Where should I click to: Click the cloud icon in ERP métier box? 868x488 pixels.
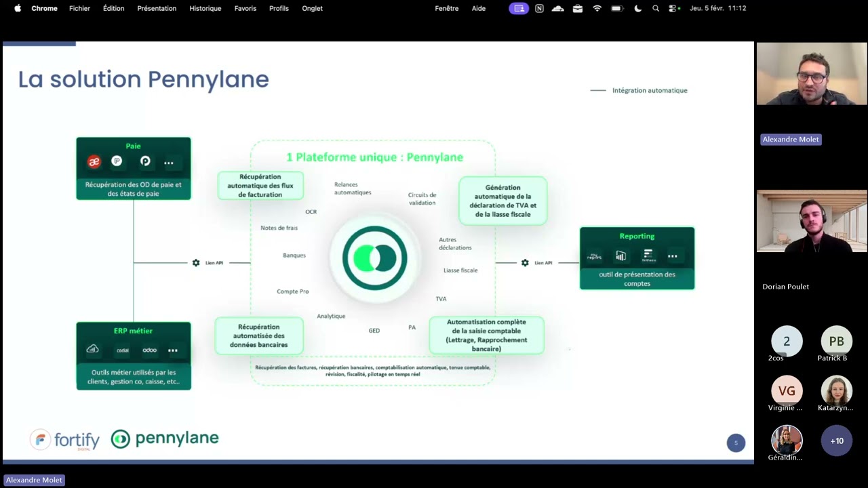coord(93,349)
